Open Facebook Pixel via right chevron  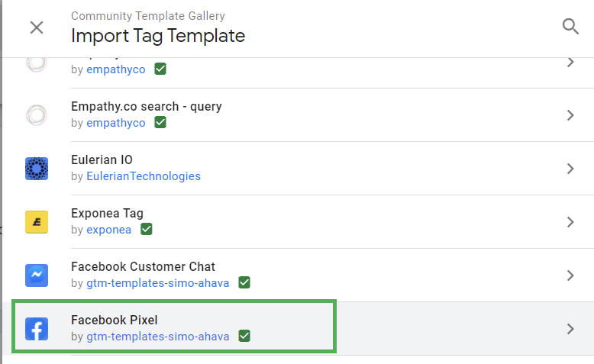570,329
